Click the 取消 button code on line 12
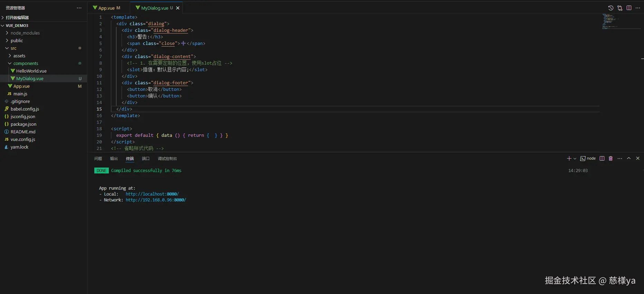The image size is (644, 294). 154,89
